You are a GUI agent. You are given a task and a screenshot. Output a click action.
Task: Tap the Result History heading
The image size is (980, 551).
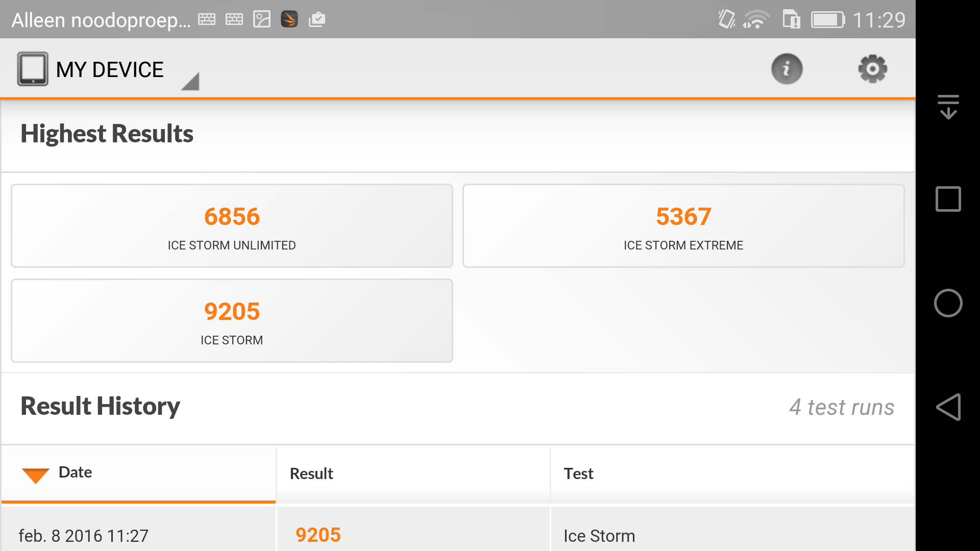coord(100,406)
